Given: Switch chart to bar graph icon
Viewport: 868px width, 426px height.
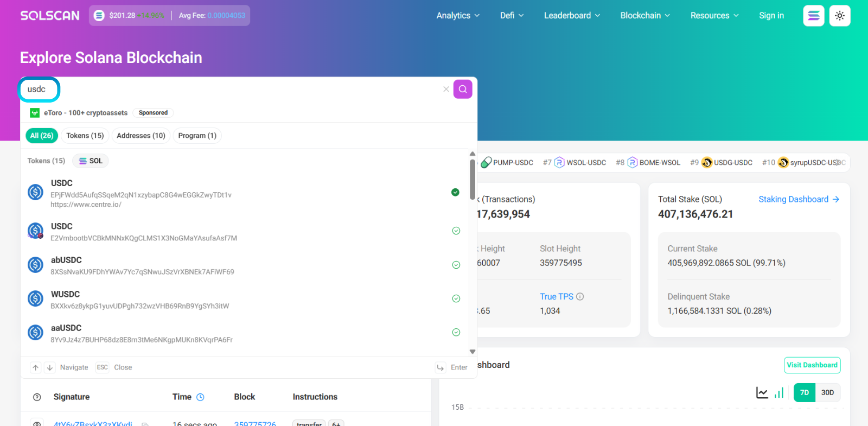Looking at the screenshot, I should pos(779,392).
